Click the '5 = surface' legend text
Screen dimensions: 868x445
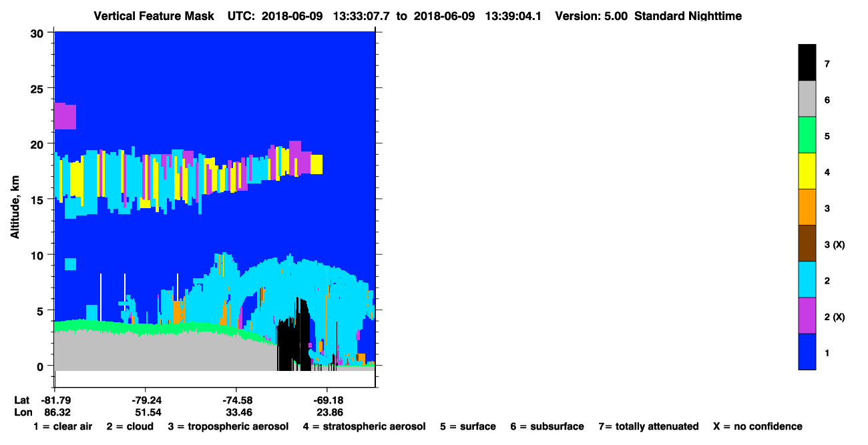(468, 426)
